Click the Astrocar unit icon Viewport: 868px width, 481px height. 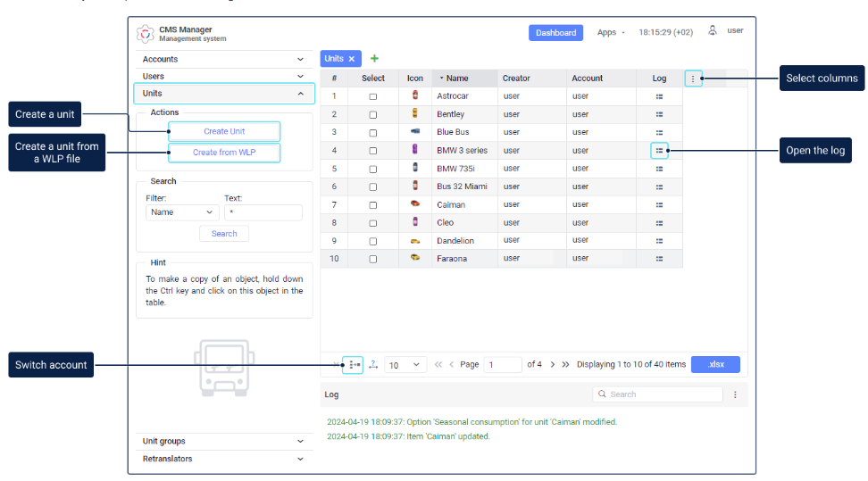[x=415, y=95]
